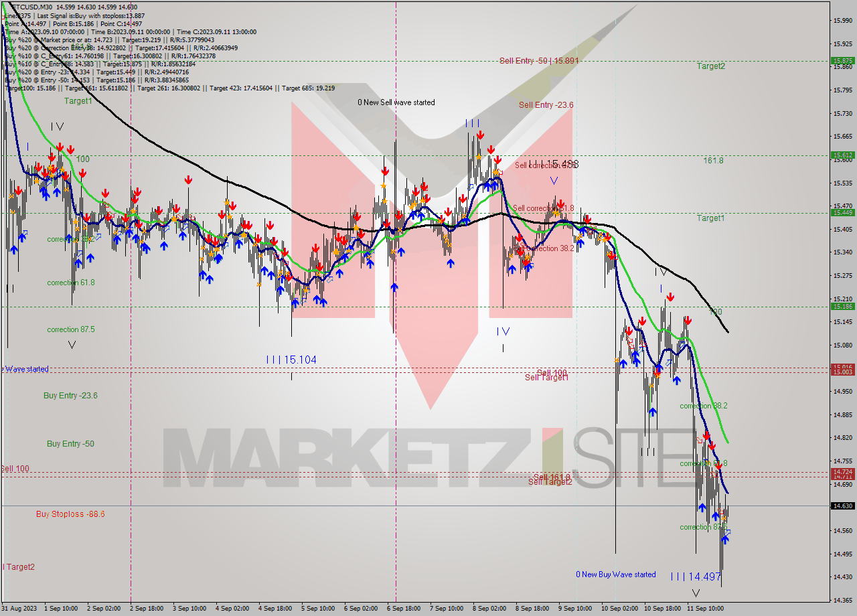Click the ETCUSD,M30 symbol title text

[32, 7]
